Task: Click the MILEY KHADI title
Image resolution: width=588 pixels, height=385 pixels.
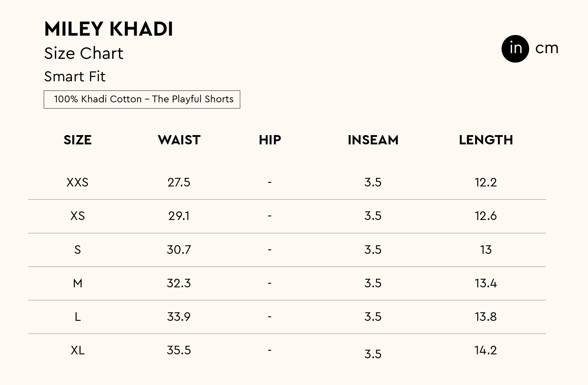Action: coord(109,29)
